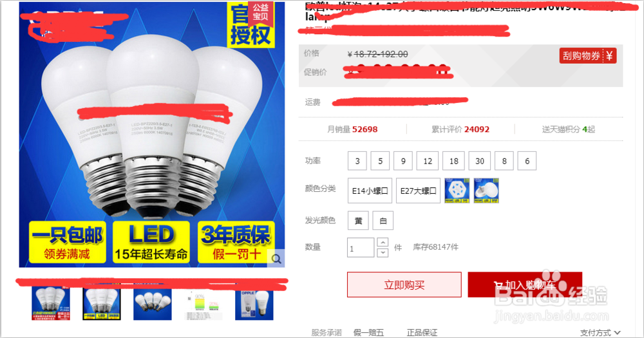Open the second bulb trio thumbnail
Viewport: 644px width, 338px height.
[x=102, y=304]
